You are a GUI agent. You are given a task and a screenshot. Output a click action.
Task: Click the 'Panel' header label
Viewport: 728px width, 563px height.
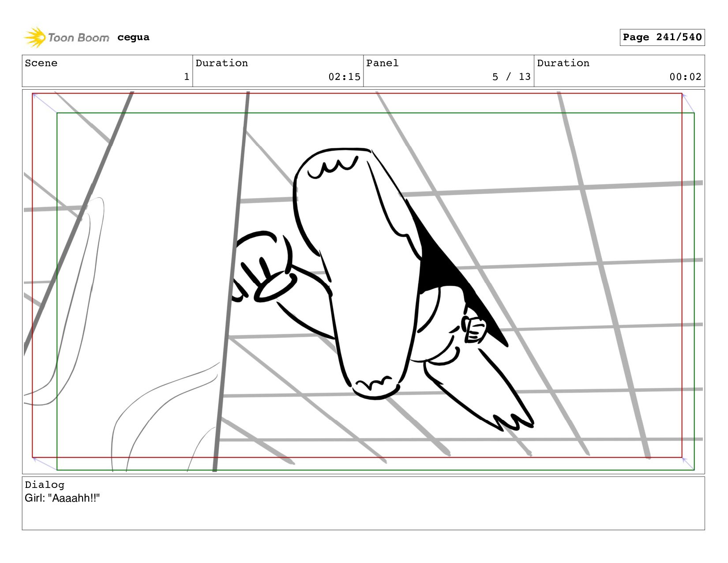pos(383,63)
